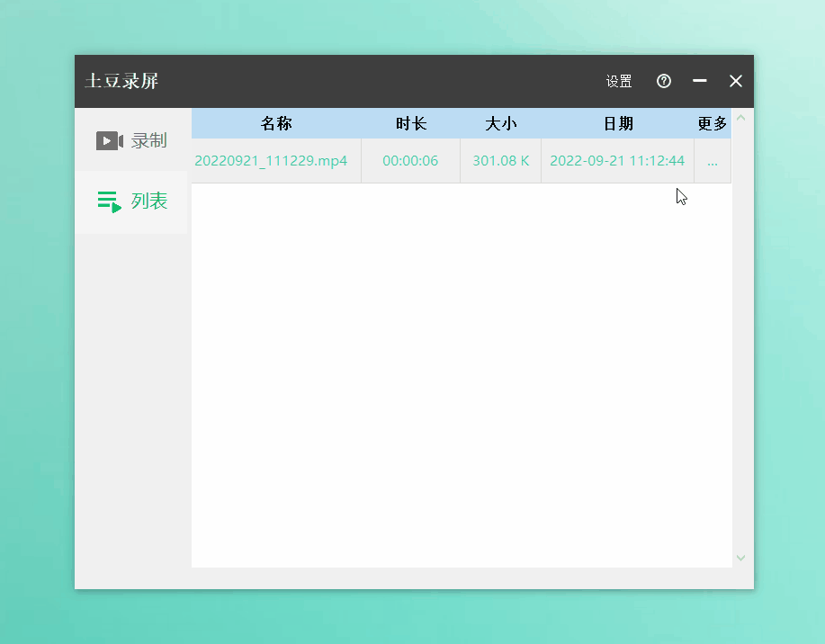Click the 大小 size column header

(x=501, y=123)
